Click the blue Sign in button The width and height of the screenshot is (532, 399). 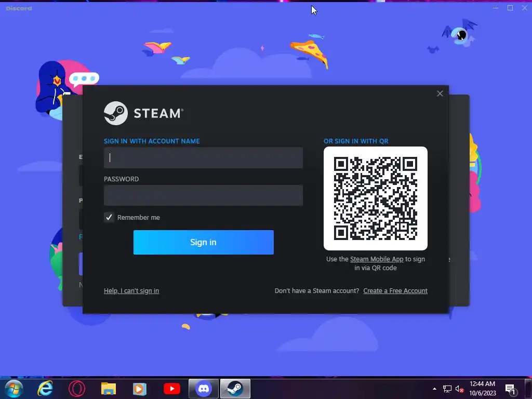coord(204,242)
